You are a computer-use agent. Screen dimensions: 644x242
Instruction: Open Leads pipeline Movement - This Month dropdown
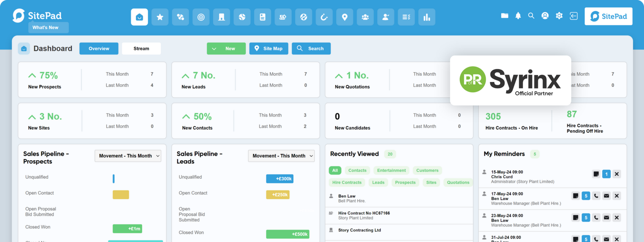coord(281,156)
